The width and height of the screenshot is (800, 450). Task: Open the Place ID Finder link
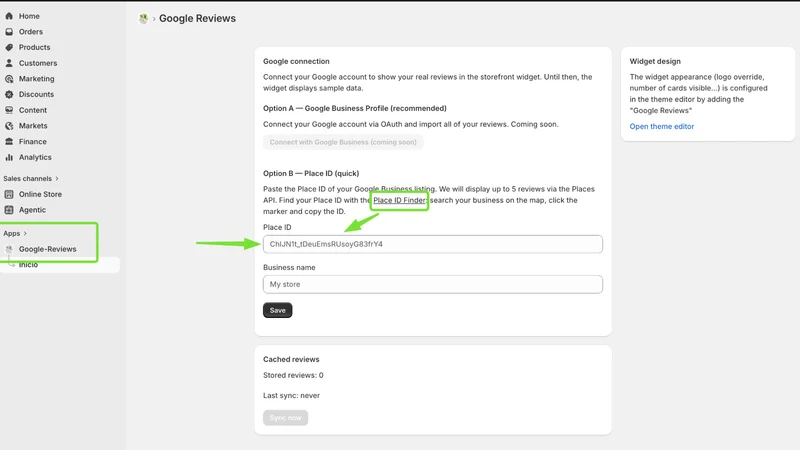pos(400,201)
